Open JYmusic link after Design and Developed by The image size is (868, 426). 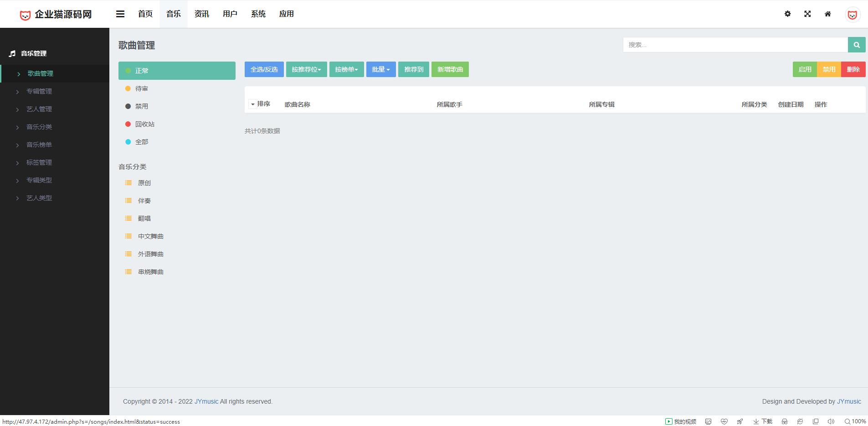[x=849, y=401]
